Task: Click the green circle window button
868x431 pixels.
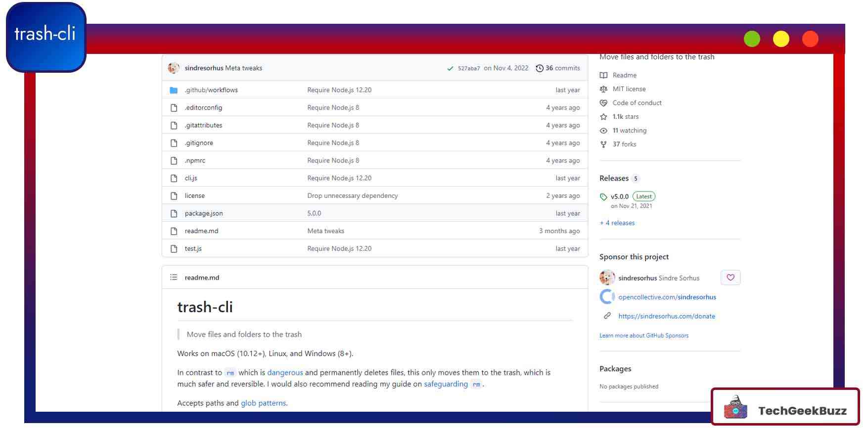Action: 752,39
